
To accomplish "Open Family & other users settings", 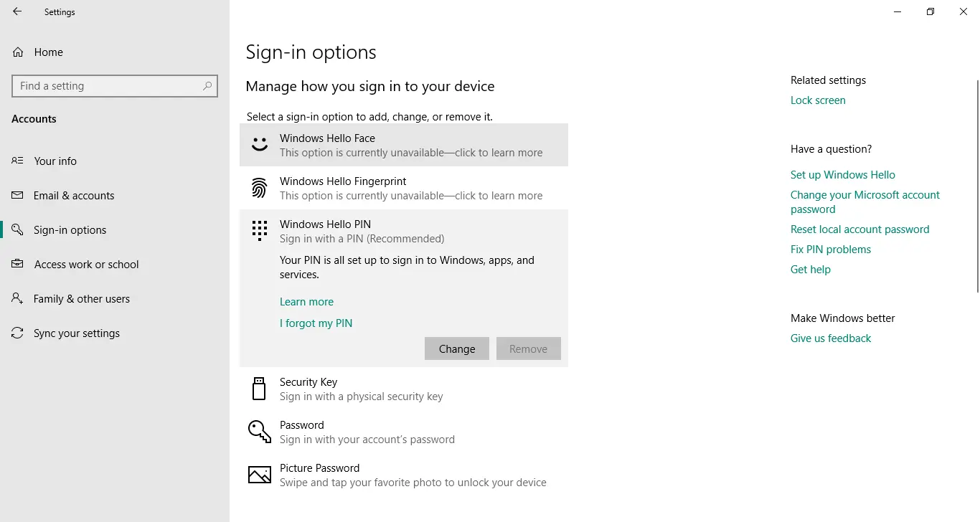I will pos(81,298).
